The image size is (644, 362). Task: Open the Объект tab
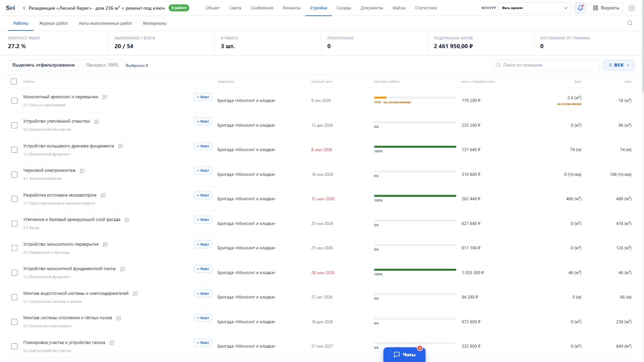tap(213, 8)
